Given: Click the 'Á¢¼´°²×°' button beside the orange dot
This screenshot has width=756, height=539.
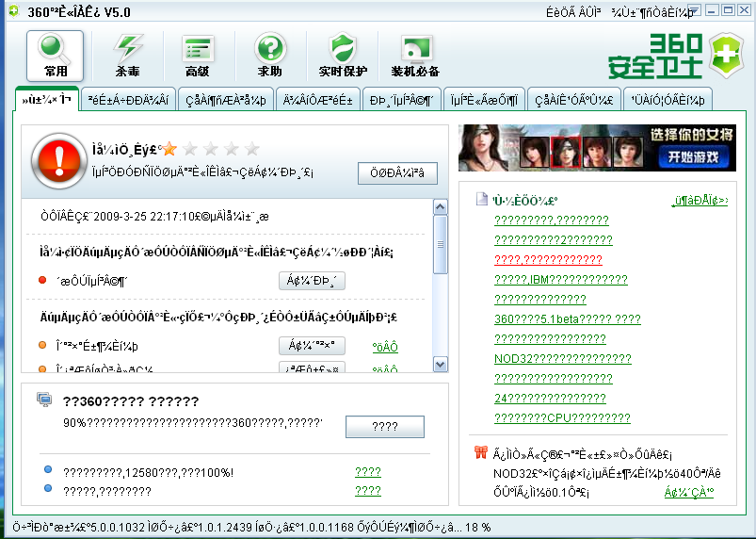Looking at the screenshot, I should pos(312,346).
